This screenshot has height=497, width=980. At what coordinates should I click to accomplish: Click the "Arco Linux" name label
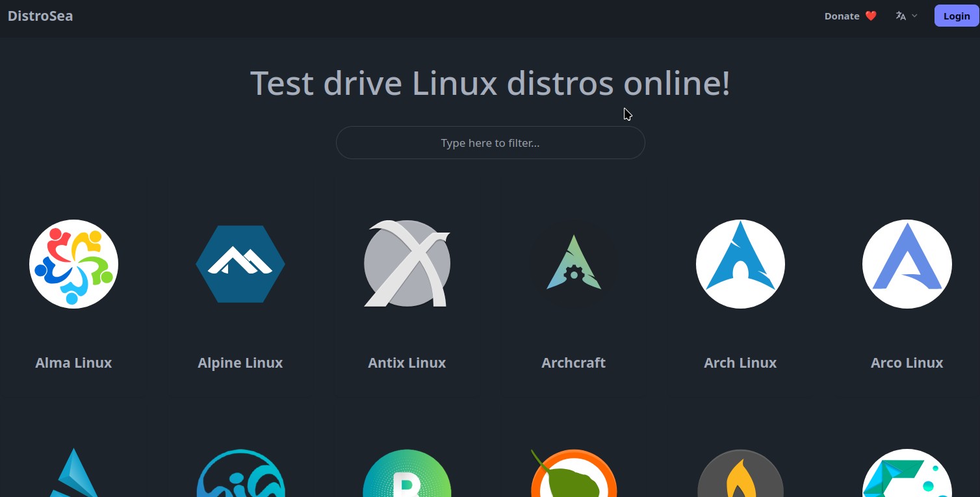[907, 363]
